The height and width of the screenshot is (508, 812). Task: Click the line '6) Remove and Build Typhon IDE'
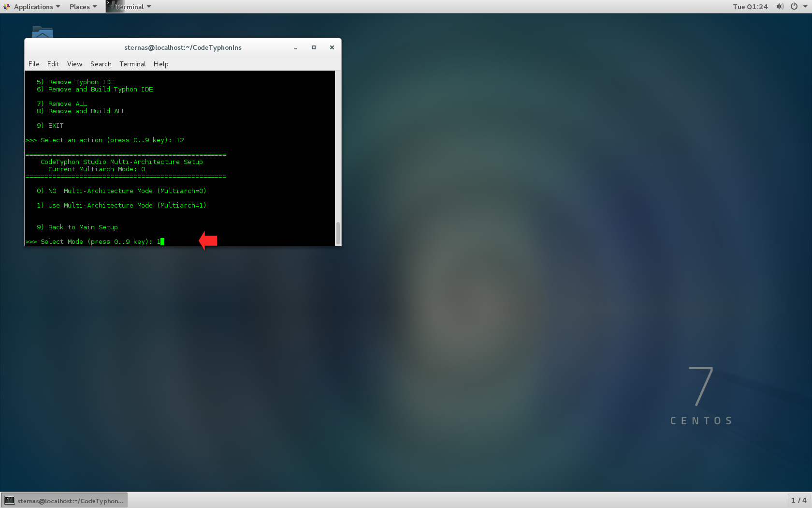pyautogui.click(x=95, y=89)
